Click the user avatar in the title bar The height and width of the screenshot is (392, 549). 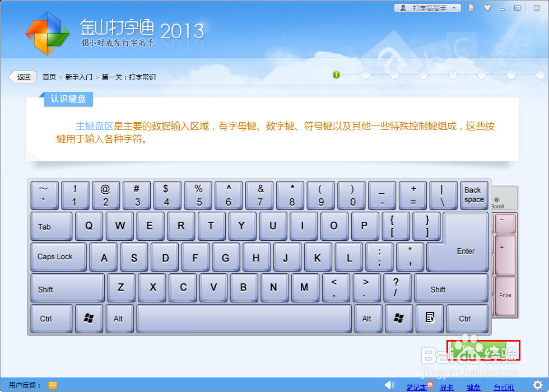403,7
